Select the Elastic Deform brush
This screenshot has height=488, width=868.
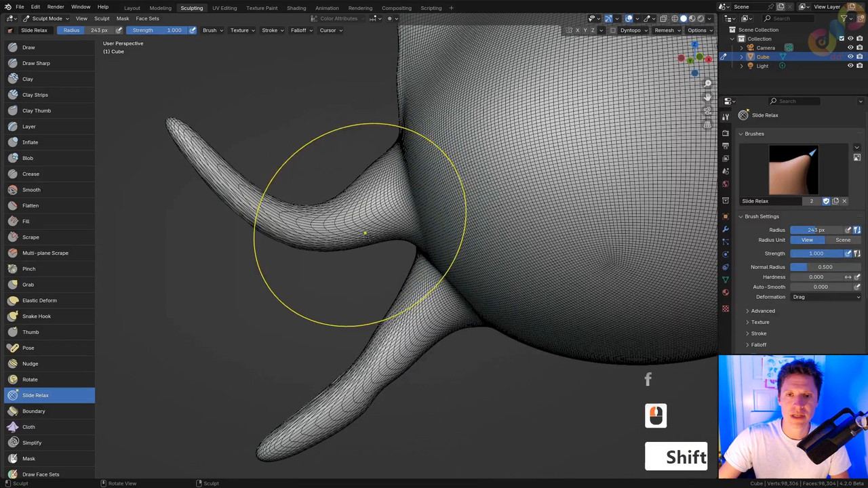49,300
